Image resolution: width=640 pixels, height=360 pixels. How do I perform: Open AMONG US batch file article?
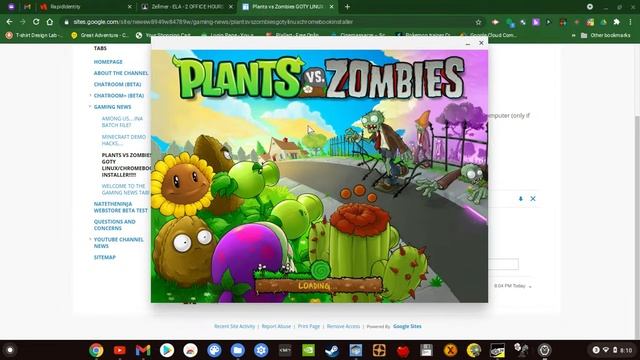(x=122, y=122)
